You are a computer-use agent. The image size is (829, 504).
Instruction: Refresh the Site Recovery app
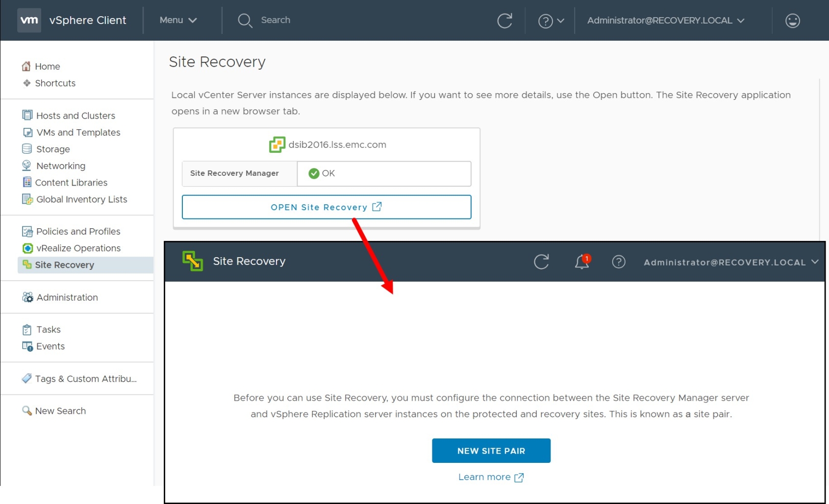(541, 262)
